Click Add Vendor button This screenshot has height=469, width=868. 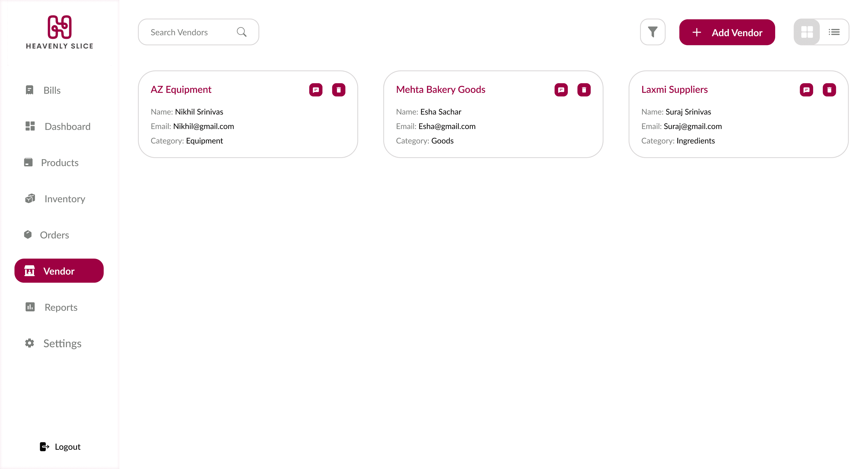(x=727, y=32)
